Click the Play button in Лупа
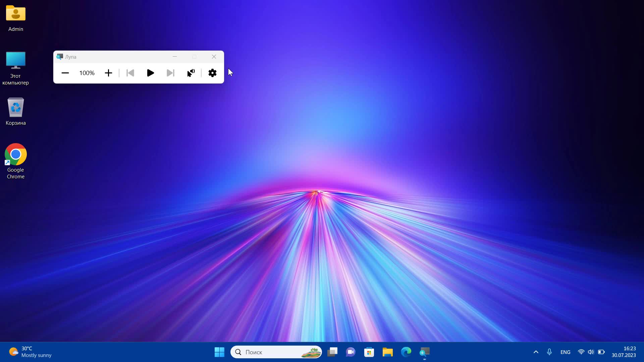The width and height of the screenshot is (644, 362). [x=150, y=73]
